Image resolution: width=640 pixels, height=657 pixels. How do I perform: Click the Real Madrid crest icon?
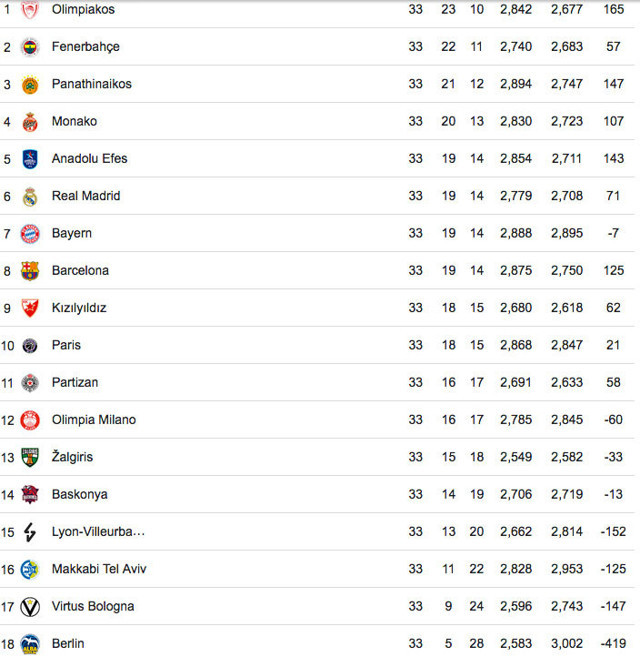pos(30,196)
